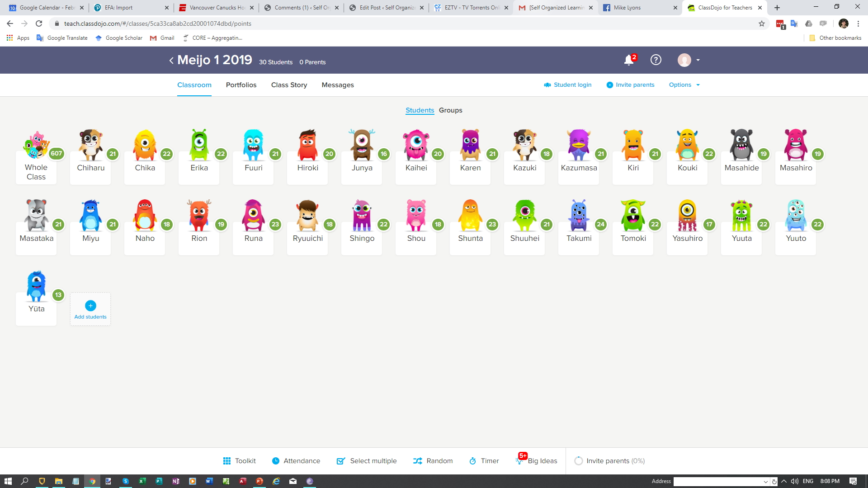
Task: Select Masahide's gray monster avatar
Action: tap(741, 145)
